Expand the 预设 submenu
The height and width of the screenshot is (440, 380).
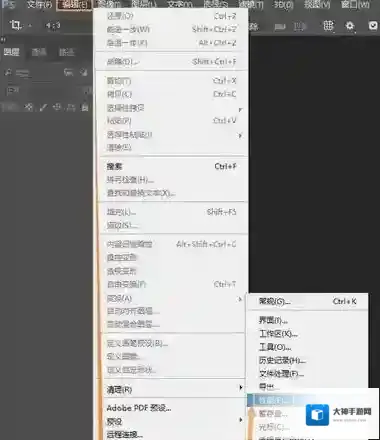[172, 421]
